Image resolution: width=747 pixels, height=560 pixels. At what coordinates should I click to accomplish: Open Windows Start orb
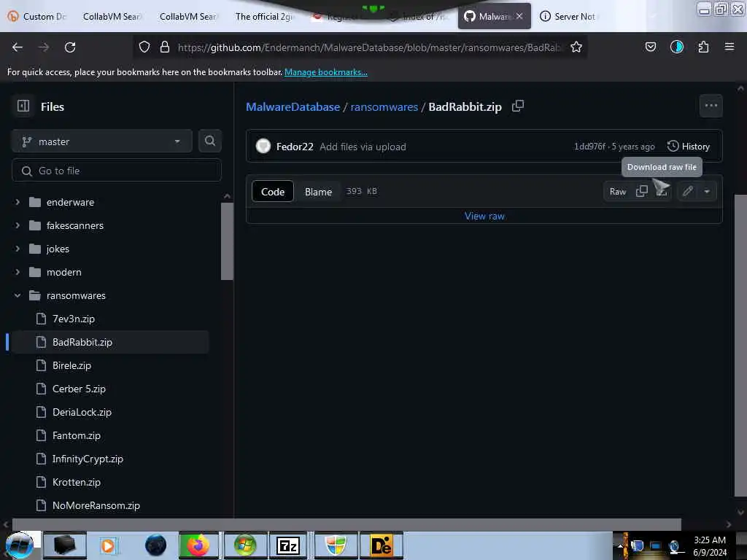(20, 545)
